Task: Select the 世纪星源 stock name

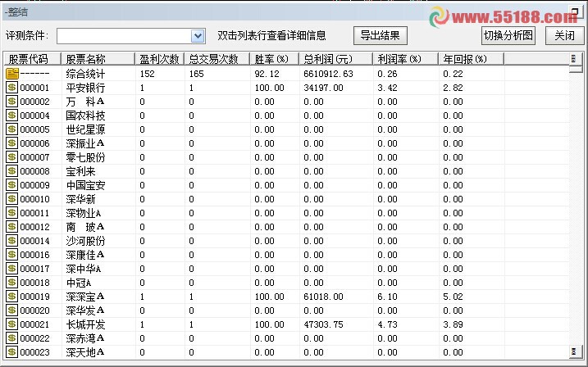Action: coord(85,129)
